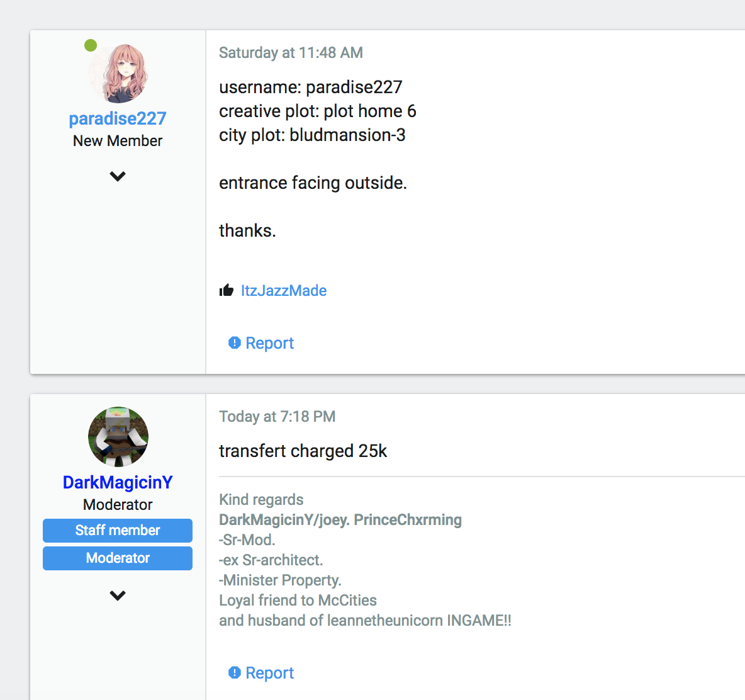Open the DarkMagicinY username link
This screenshot has width=745, height=700.
(118, 482)
